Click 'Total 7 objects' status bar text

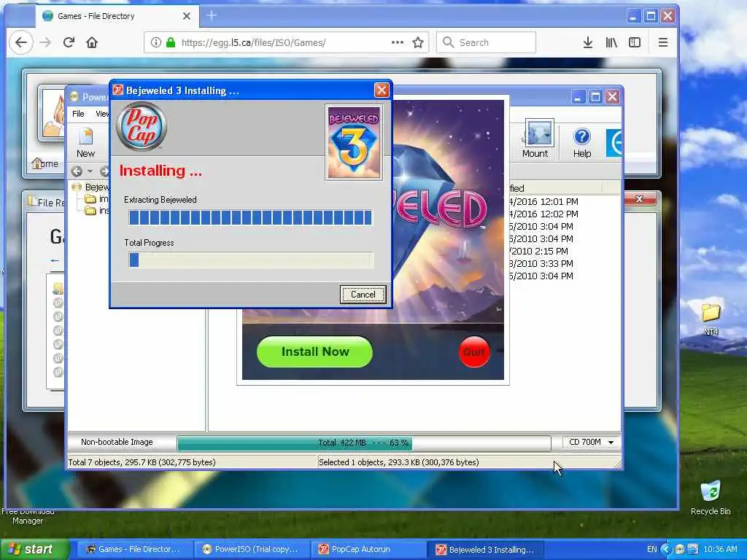pos(142,462)
